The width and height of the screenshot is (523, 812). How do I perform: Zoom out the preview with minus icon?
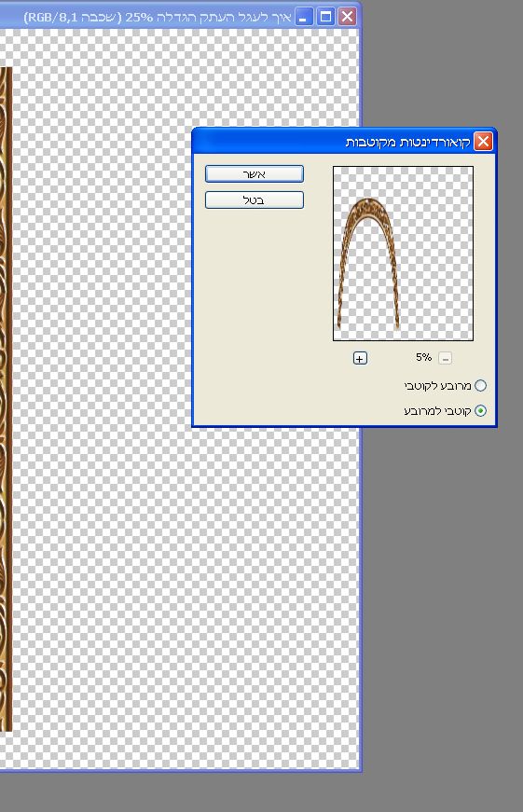(x=445, y=358)
